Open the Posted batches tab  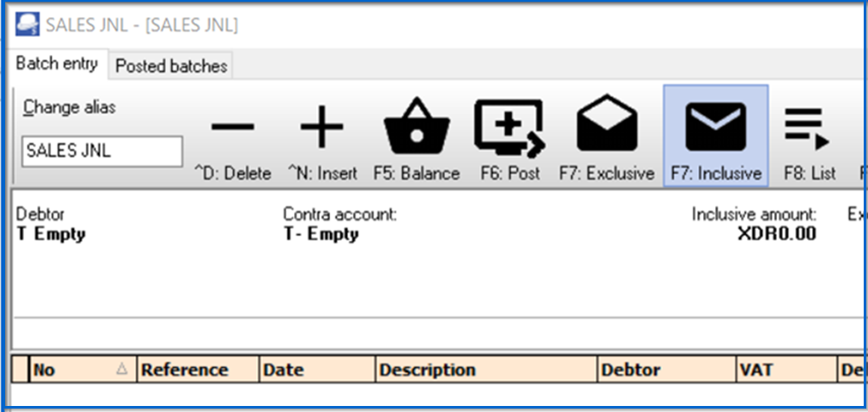coord(171,65)
